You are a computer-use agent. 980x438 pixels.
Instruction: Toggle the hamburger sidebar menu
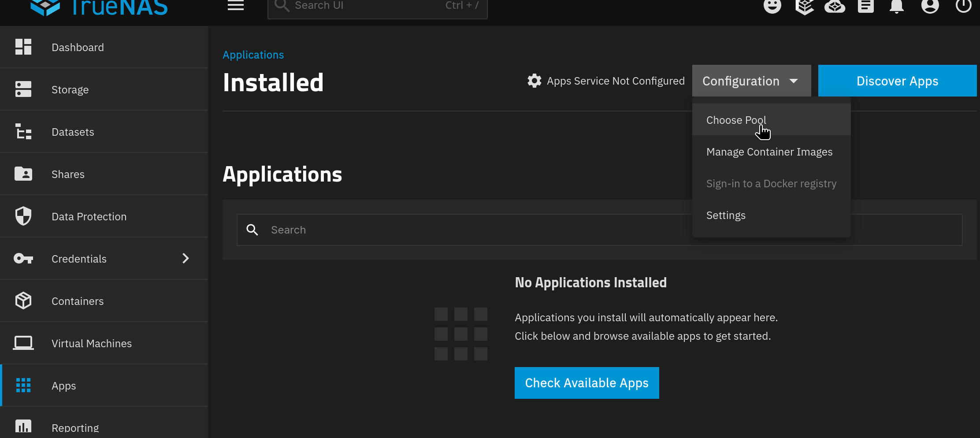point(236,5)
